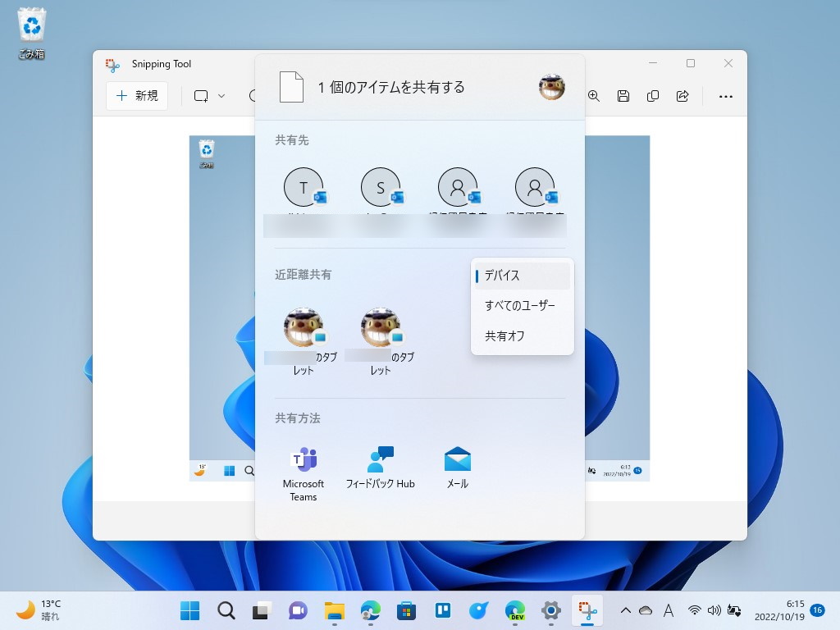The image size is (840, 630).
Task: Open Edge Dev from taskbar
Action: (515, 610)
